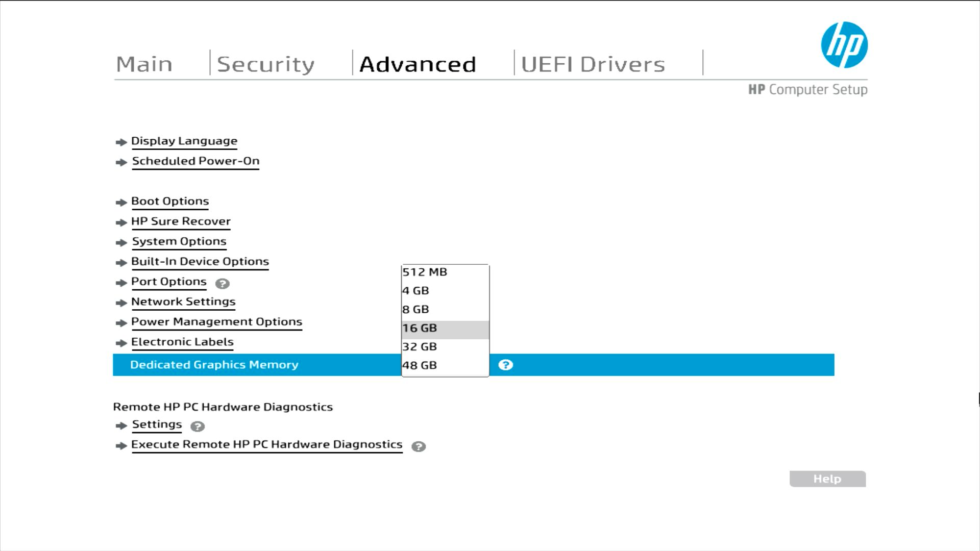Viewport: 980px width, 551px height.
Task: Open the Security tab
Action: pos(265,64)
